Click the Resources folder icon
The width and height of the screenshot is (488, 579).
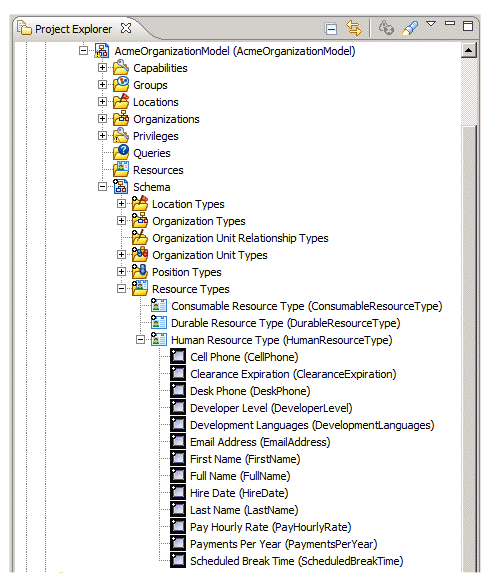(121, 169)
